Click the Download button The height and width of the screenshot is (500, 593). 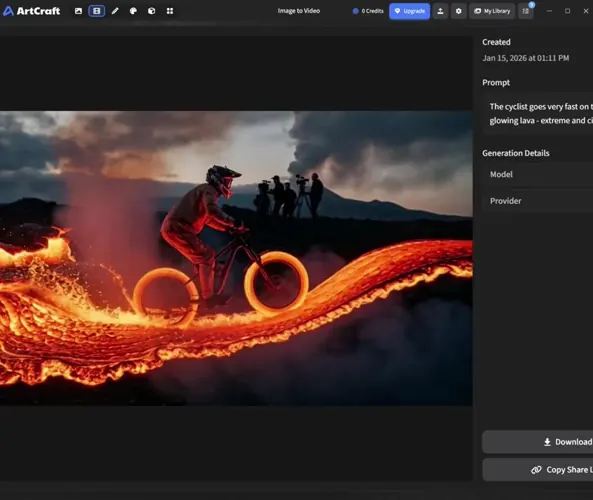coord(537,442)
